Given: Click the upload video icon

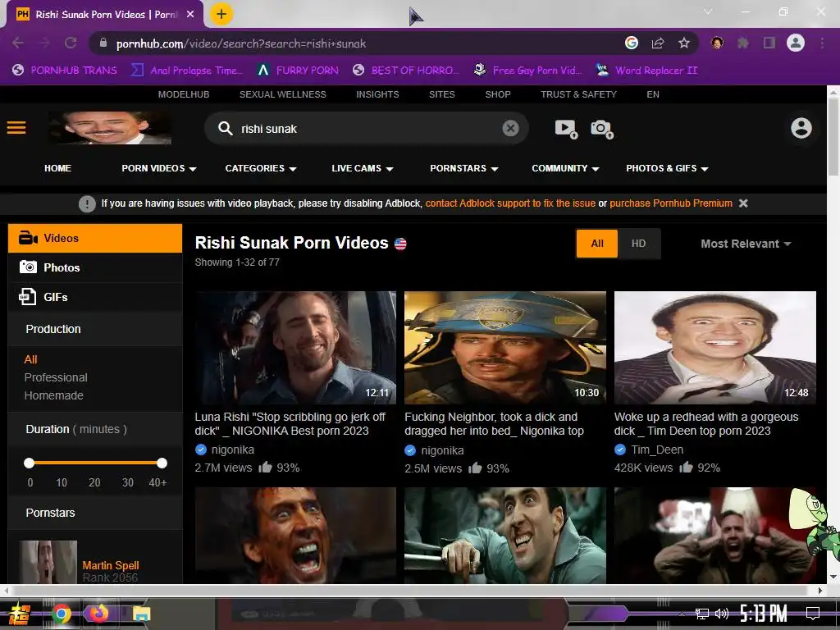Looking at the screenshot, I should pos(566,129).
